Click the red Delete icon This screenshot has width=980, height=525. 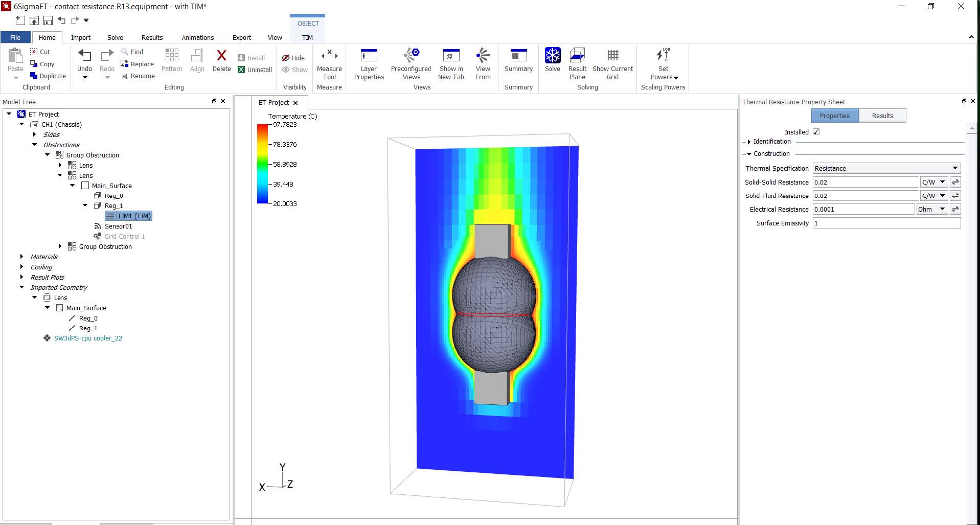221,56
